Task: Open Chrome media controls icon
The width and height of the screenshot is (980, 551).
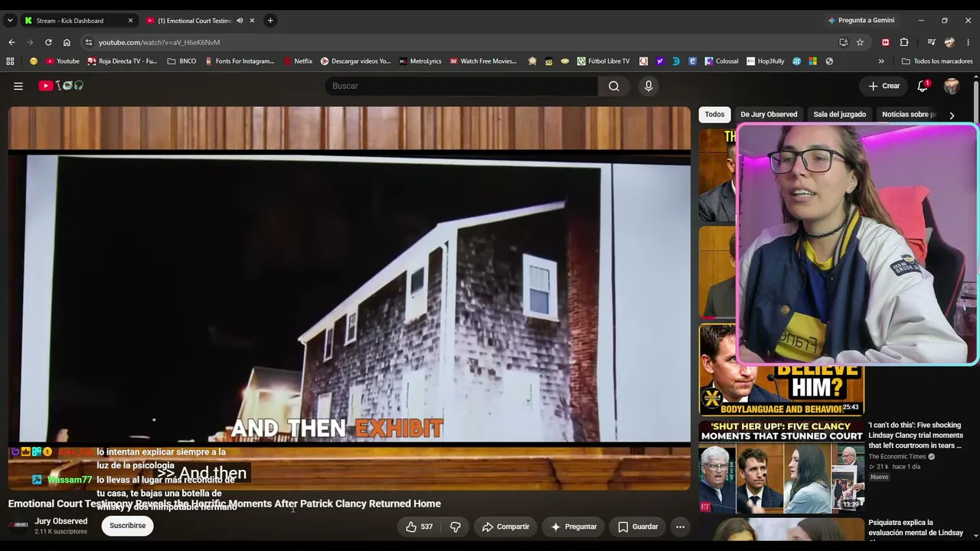Action: click(x=931, y=42)
